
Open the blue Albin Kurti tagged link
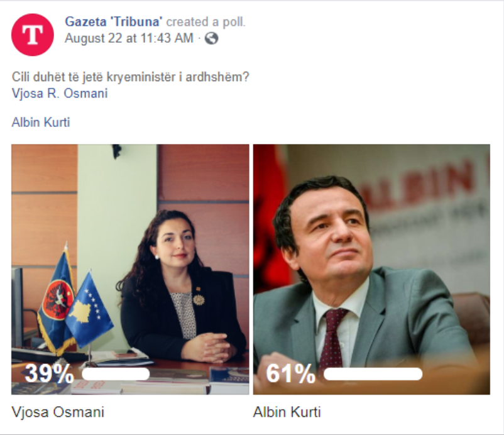click(x=41, y=122)
